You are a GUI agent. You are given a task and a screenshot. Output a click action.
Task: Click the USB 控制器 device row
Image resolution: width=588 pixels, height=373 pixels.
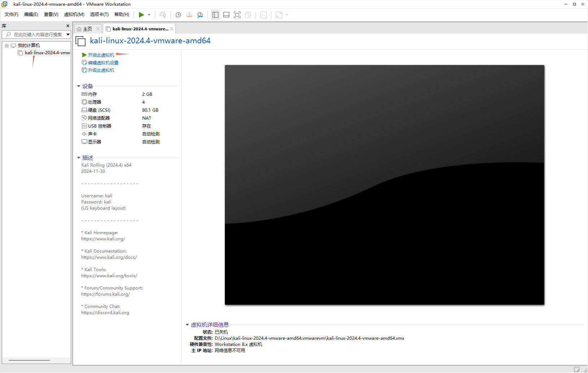click(x=130, y=126)
